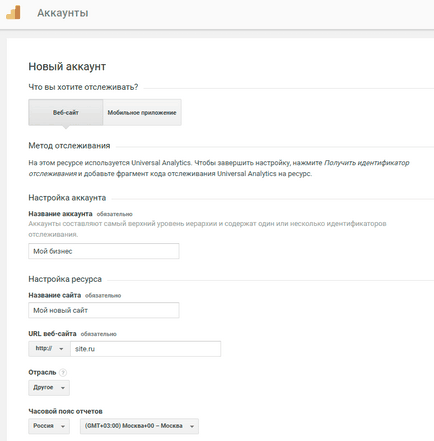Click the Название аккаунта field label
This screenshot has height=441, width=434.
pyautogui.click(x=60, y=214)
